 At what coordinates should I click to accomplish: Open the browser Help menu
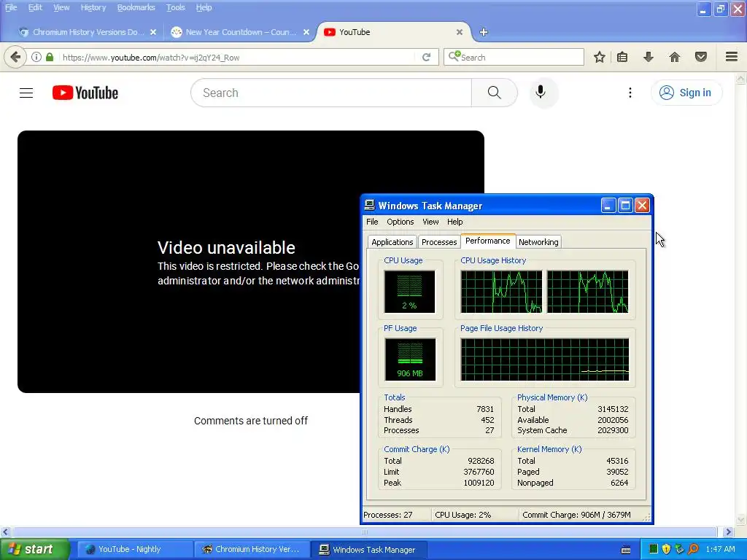pyautogui.click(x=204, y=7)
